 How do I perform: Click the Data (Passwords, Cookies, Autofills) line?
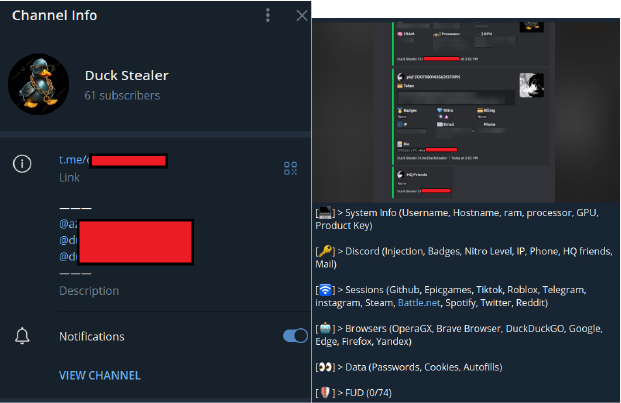click(x=409, y=367)
